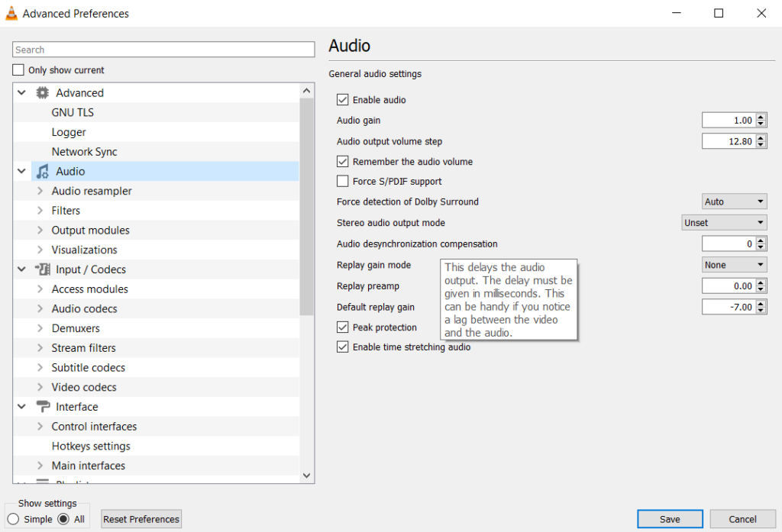
Task: Disable the Enable audio checkbox
Action: tap(343, 99)
